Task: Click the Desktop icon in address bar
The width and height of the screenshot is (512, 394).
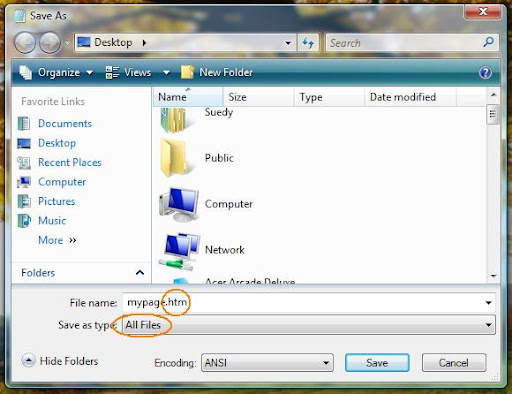Action: (x=84, y=42)
